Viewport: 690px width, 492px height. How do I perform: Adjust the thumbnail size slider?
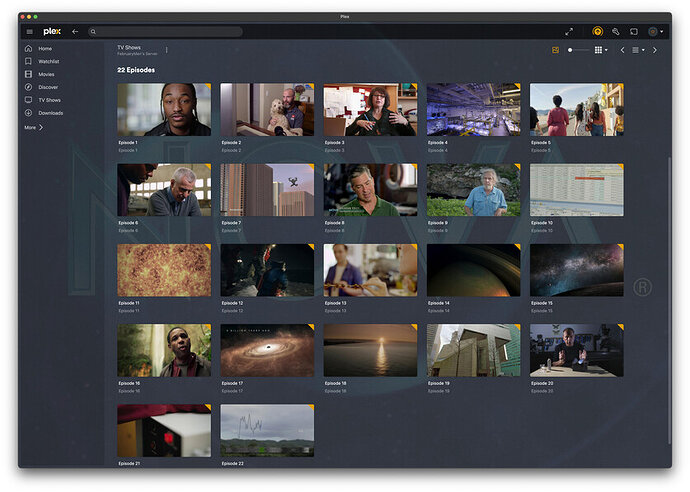pyautogui.click(x=578, y=50)
